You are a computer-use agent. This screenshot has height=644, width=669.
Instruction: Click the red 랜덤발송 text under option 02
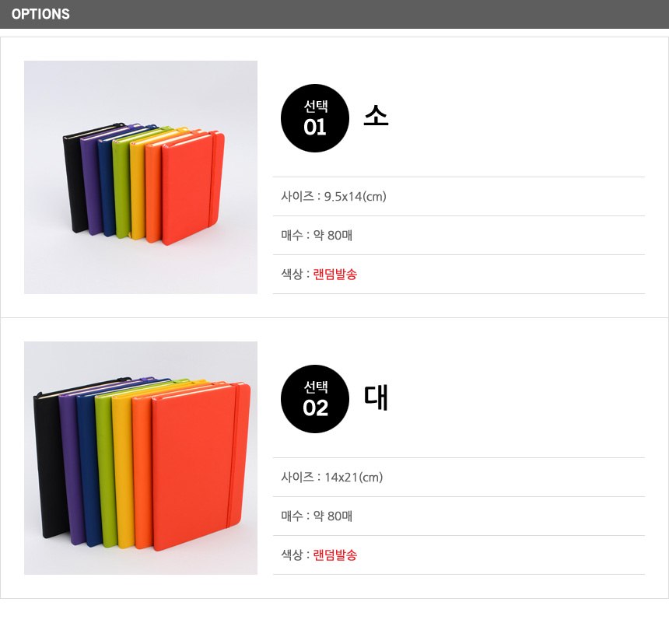point(335,555)
